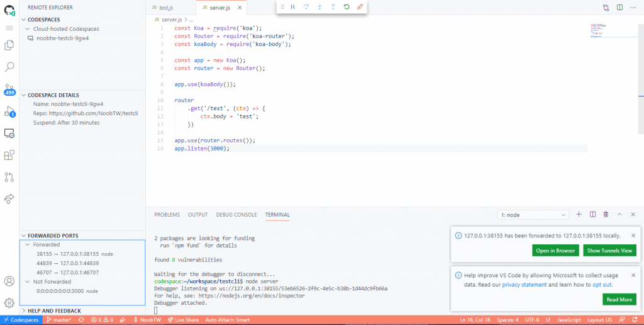Screen dimensions: 644x325
Task: Maximize the panel with up chevron
Action: tap(619, 214)
